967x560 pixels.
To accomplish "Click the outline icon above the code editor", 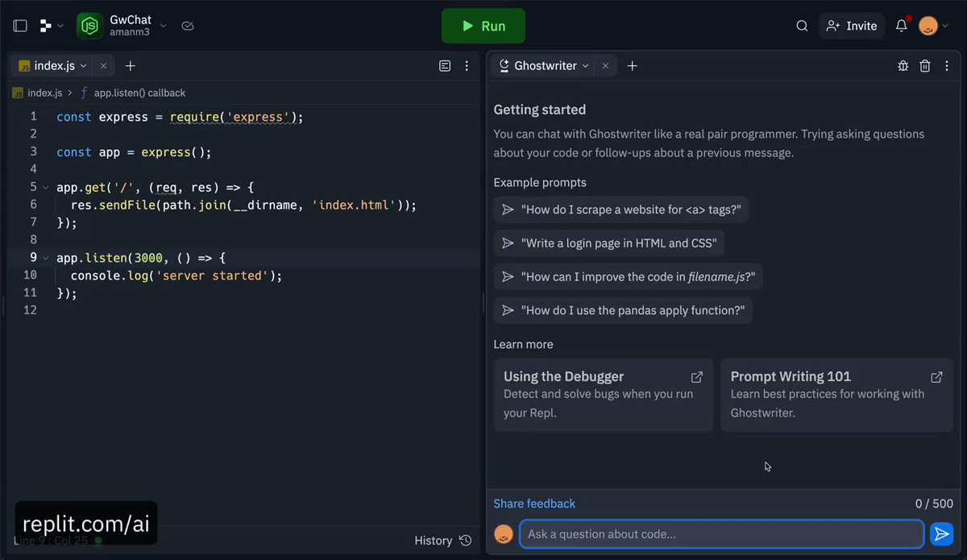I will click(x=445, y=65).
